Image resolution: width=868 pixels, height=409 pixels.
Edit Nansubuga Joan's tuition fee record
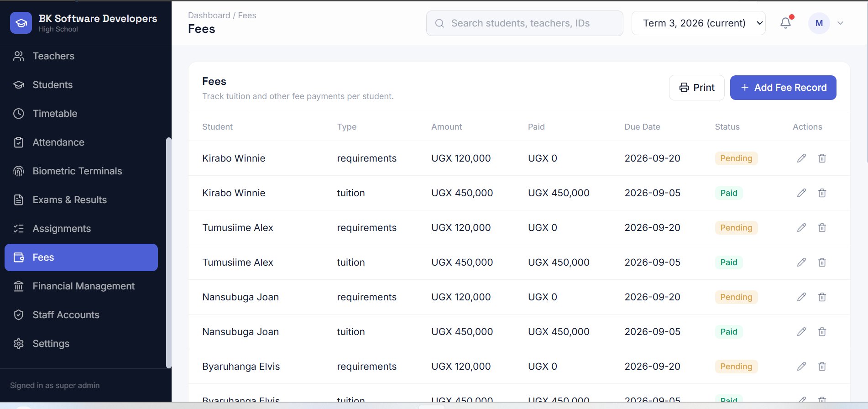(801, 332)
